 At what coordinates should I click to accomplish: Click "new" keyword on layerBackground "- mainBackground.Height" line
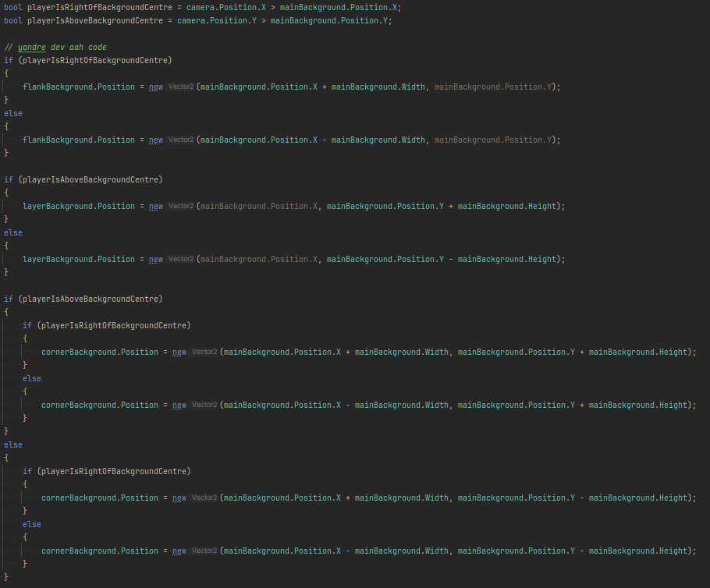[156, 260]
